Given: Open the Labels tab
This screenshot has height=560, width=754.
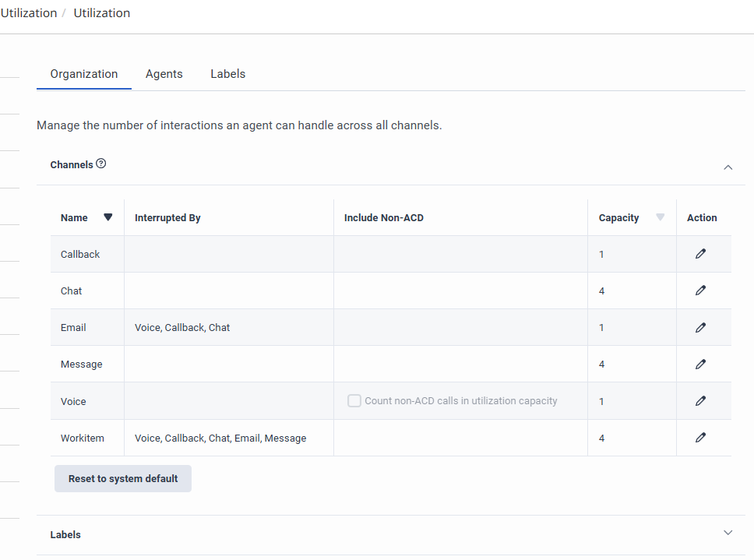Looking at the screenshot, I should pyautogui.click(x=227, y=74).
